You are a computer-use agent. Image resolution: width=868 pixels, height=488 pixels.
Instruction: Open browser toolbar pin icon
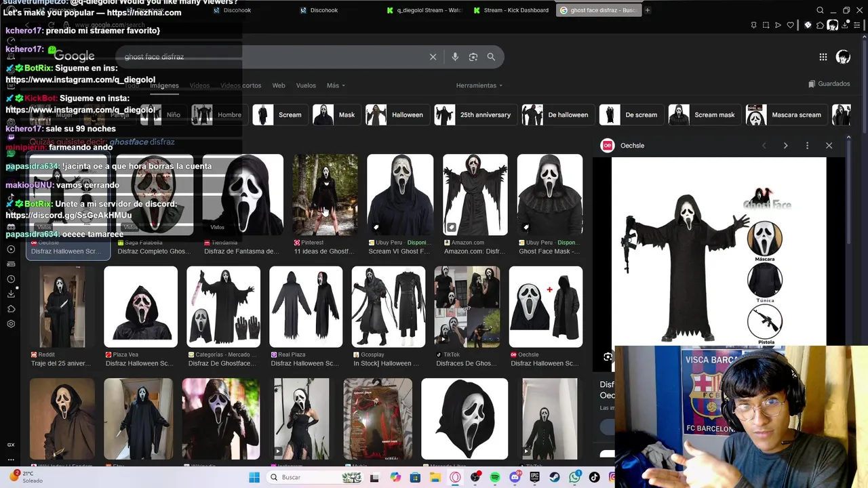coord(753,25)
